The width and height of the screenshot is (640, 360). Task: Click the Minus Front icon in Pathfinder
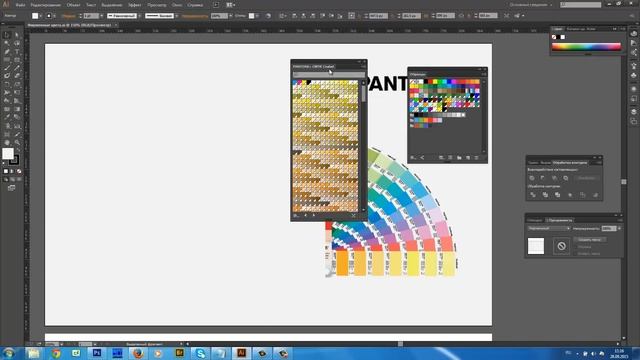point(543,178)
